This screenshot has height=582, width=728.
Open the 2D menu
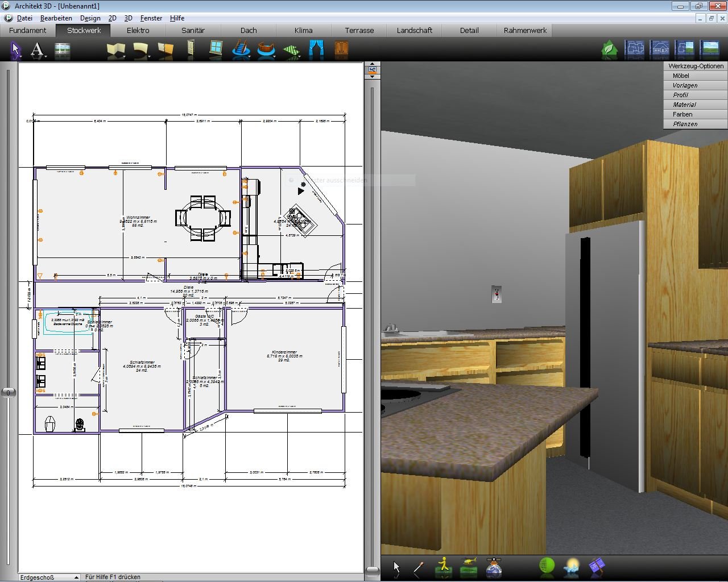(112, 18)
